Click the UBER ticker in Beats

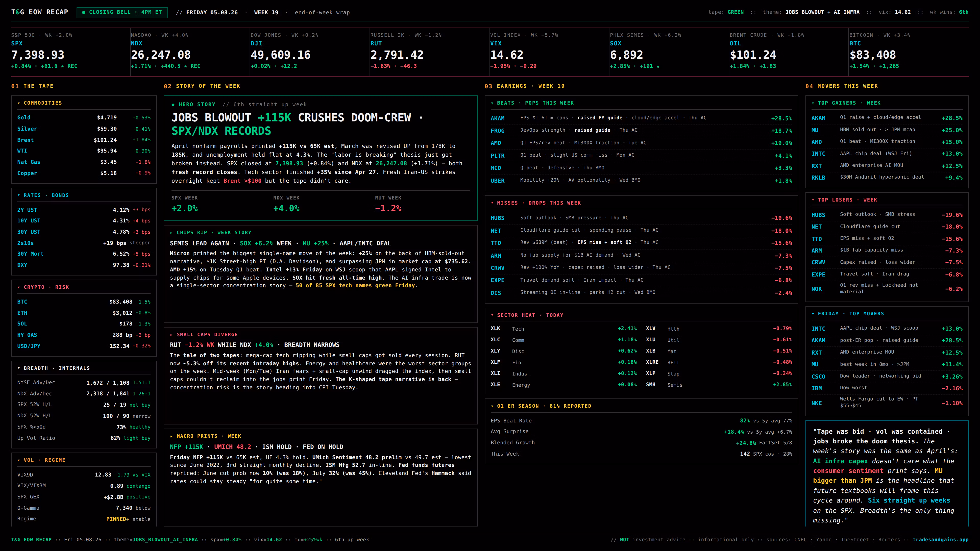498,181
